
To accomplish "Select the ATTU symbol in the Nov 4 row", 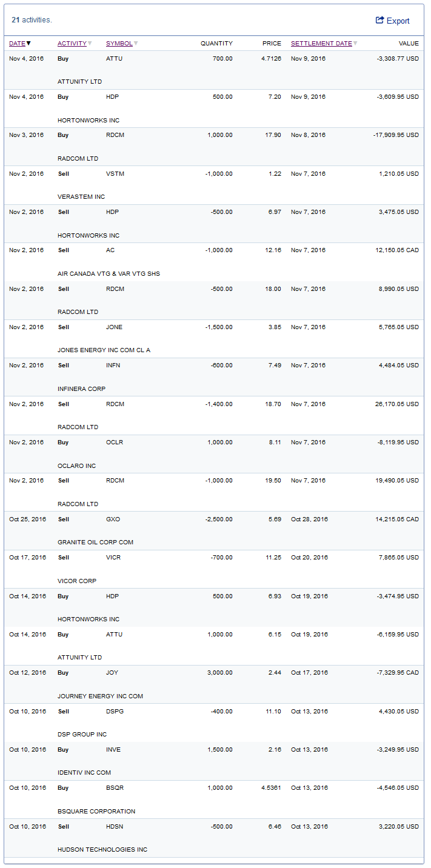I will coord(114,58).
